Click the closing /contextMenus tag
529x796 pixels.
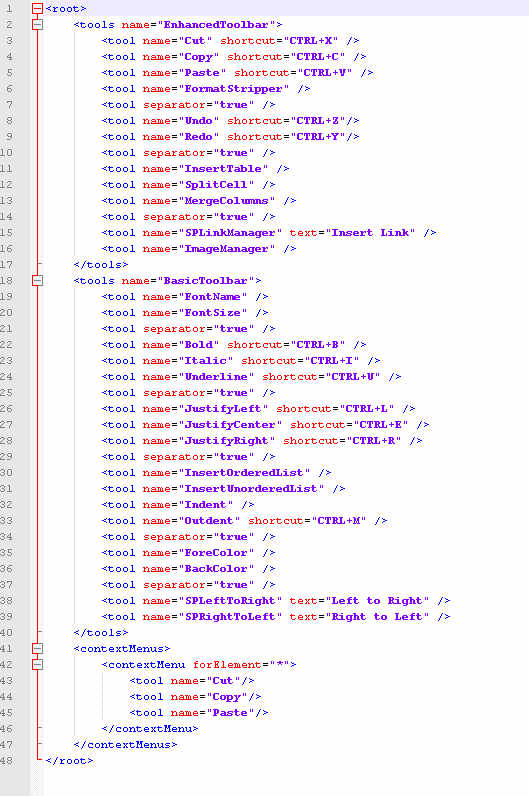point(125,744)
